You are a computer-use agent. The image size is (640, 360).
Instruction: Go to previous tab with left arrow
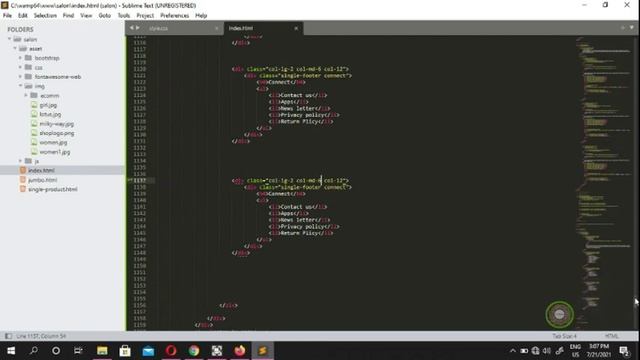[131, 28]
